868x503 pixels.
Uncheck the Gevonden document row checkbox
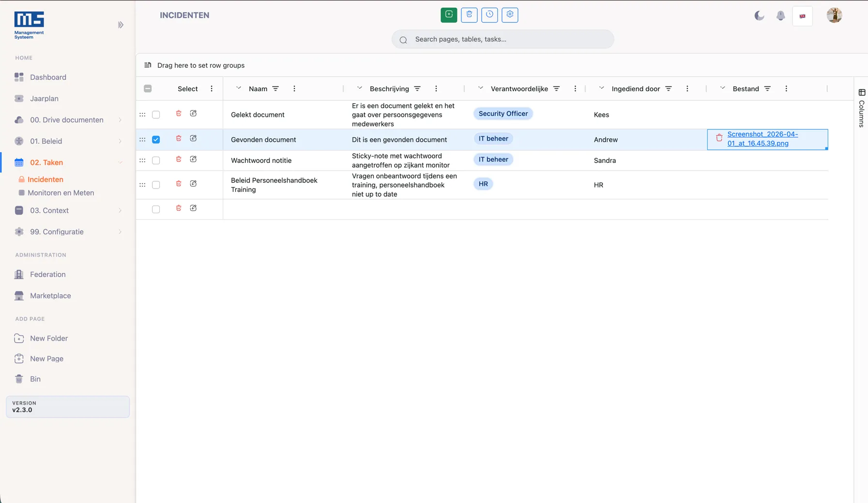click(x=156, y=140)
